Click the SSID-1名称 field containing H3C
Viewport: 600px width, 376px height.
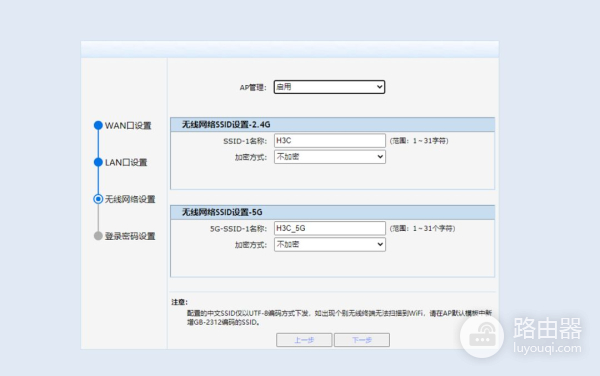pyautogui.click(x=329, y=141)
